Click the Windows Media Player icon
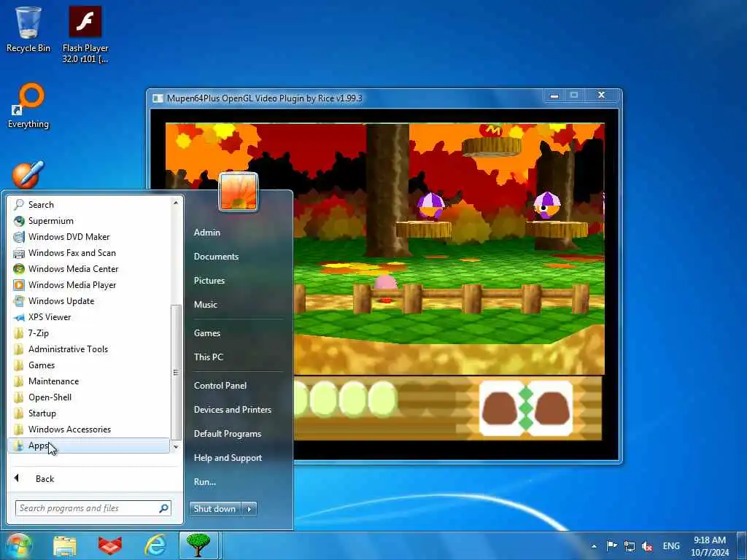This screenshot has width=747, height=560. (19, 285)
